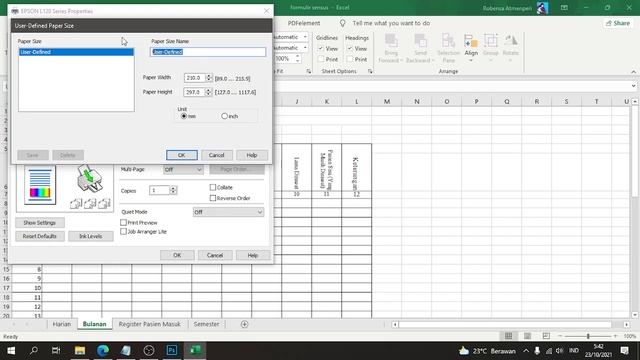Collapse the ribbon with chevron arrow
Viewport: 640px width, 360px height.
[x=633, y=72]
